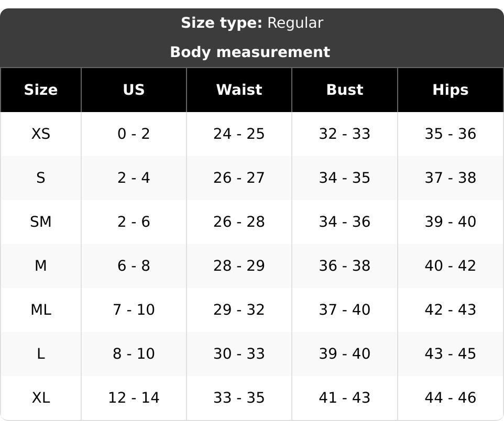Select hips value 40 - 42
This screenshot has width=504, height=421.
tap(451, 266)
